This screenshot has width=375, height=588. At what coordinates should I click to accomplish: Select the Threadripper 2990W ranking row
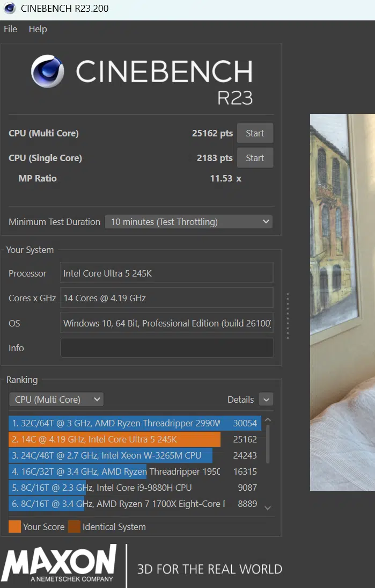tap(135, 423)
